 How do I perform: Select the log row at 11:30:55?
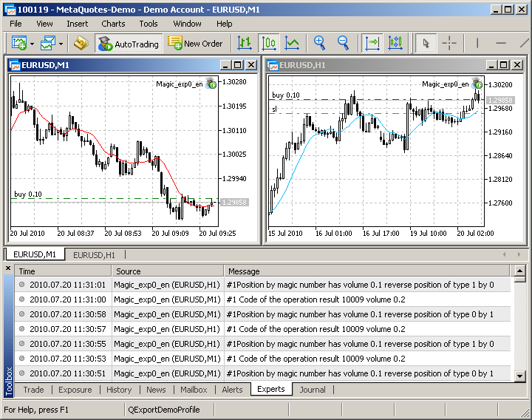pyautogui.click(x=262, y=344)
